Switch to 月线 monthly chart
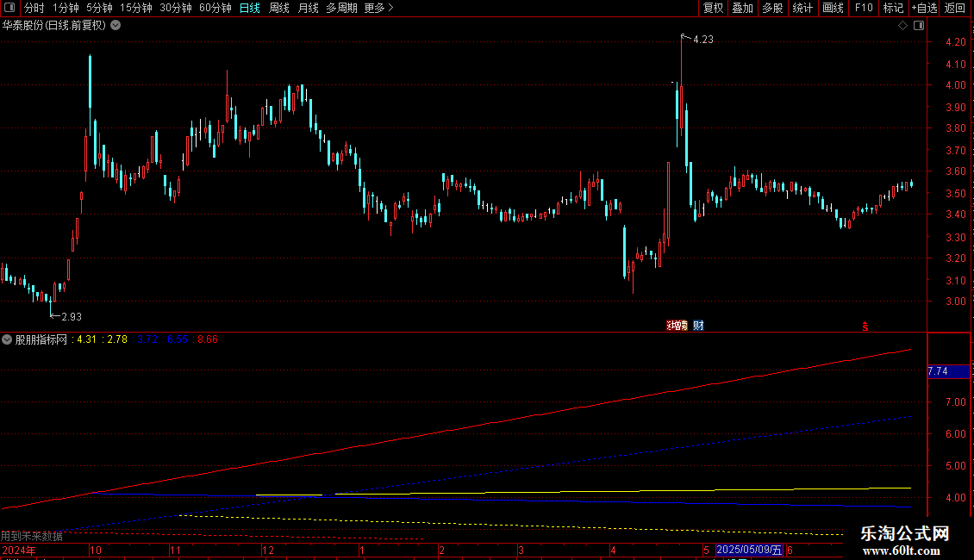 [x=308, y=8]
